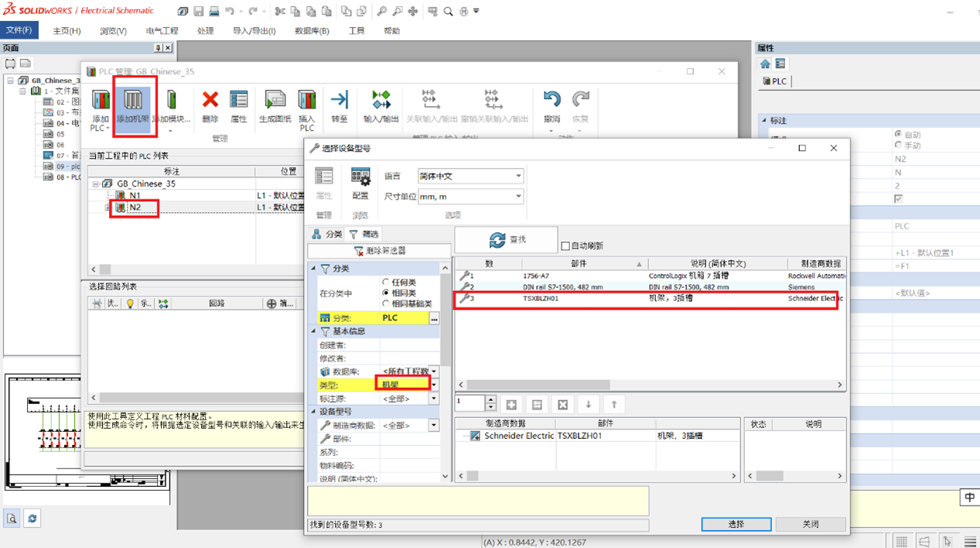The width and height of the screenshot is (980, 548).
Task: Open the 语言 language dropdown showing 简体中文
Action: (x=470, y=176)
